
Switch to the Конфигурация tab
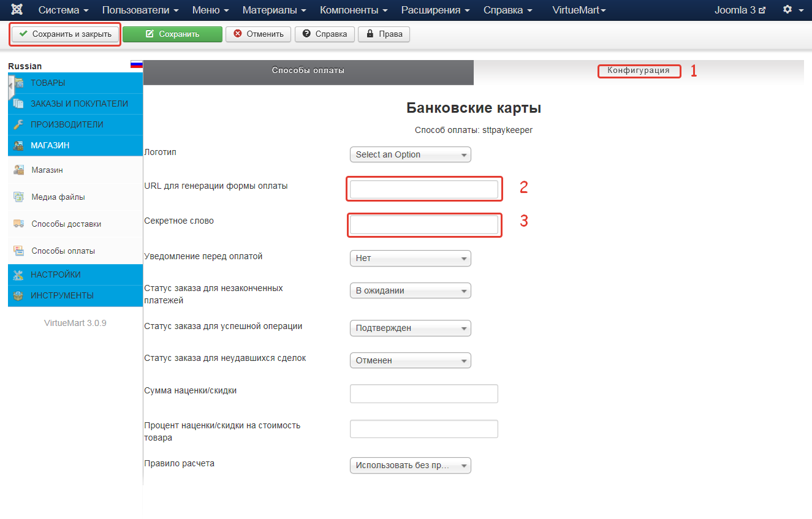click(638, 71)
